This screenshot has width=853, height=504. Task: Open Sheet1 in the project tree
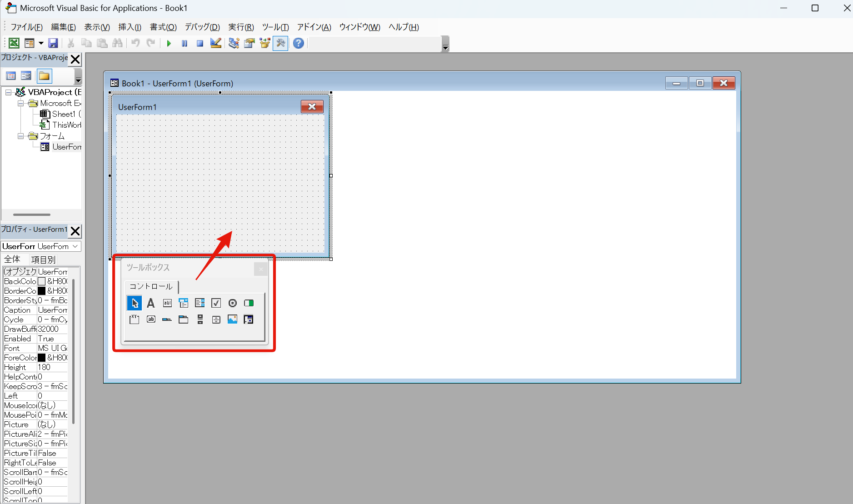coord(63,114)
